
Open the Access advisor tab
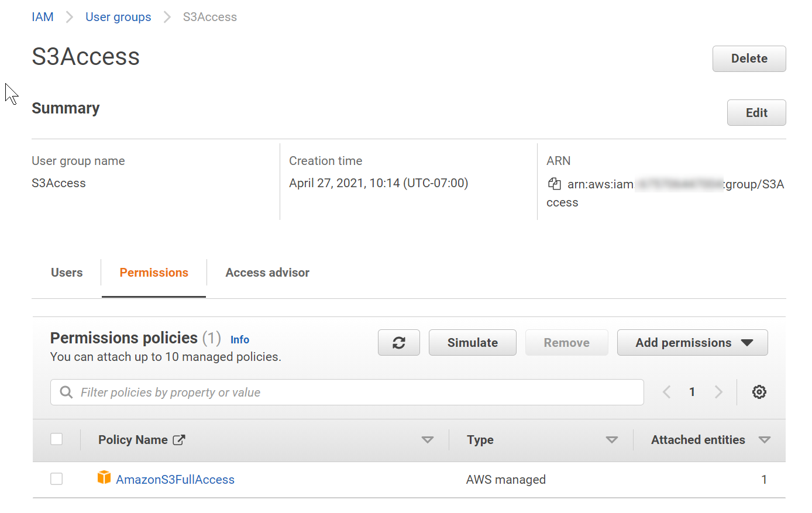point(267,273)
